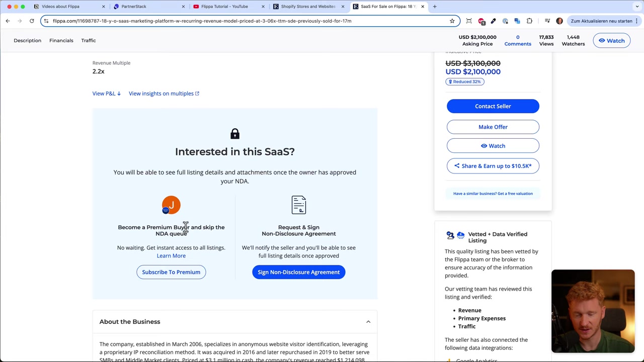Click the Make Offer button

[493, 127]
